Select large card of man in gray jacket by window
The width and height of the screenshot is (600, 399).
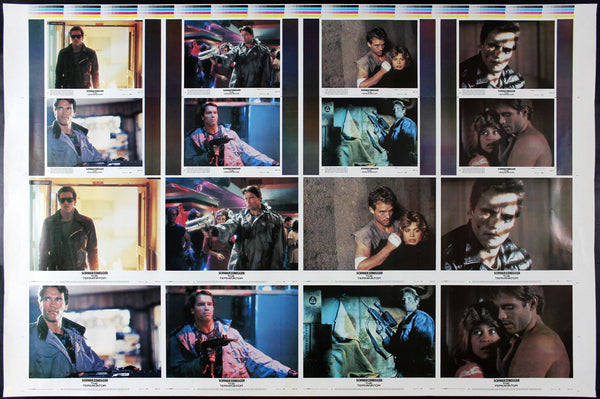click(x=95, y=332)
